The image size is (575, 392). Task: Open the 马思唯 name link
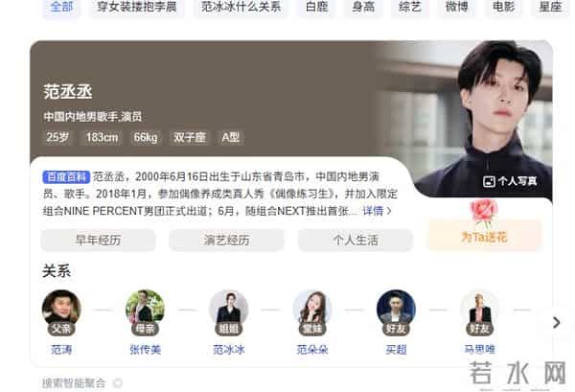coord(480,349)
